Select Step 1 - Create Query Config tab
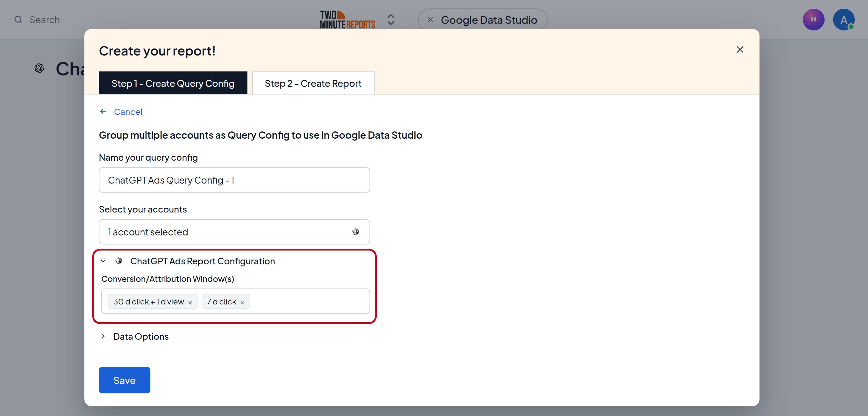868x416 pixels. click(173, 83)
